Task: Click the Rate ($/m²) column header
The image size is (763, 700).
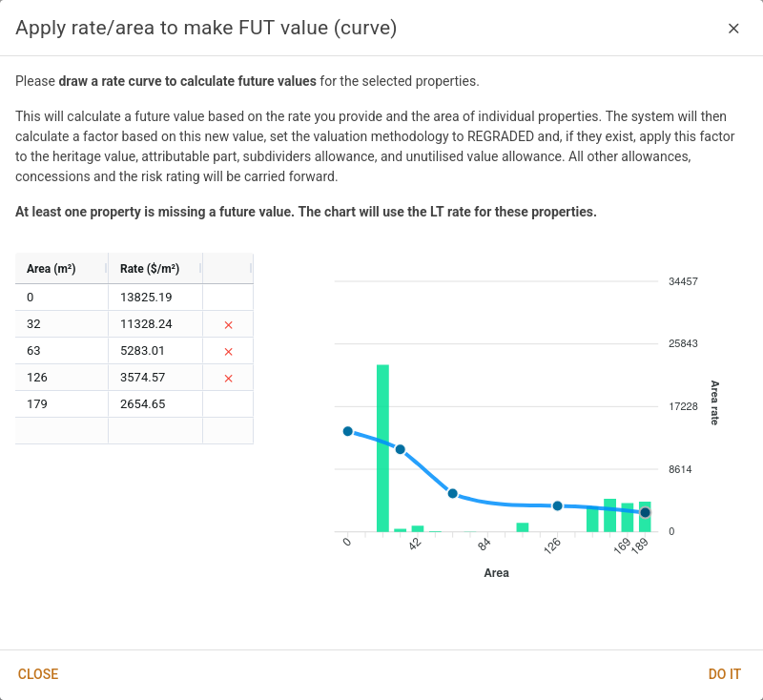Action: [x=151, y=269]
